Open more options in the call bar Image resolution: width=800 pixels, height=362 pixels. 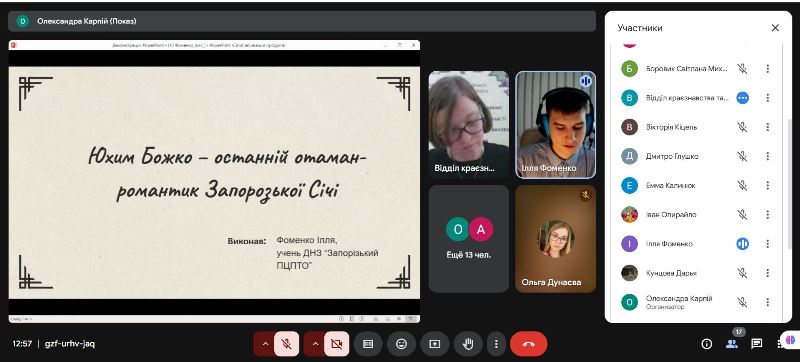click(x=495, y=344)
